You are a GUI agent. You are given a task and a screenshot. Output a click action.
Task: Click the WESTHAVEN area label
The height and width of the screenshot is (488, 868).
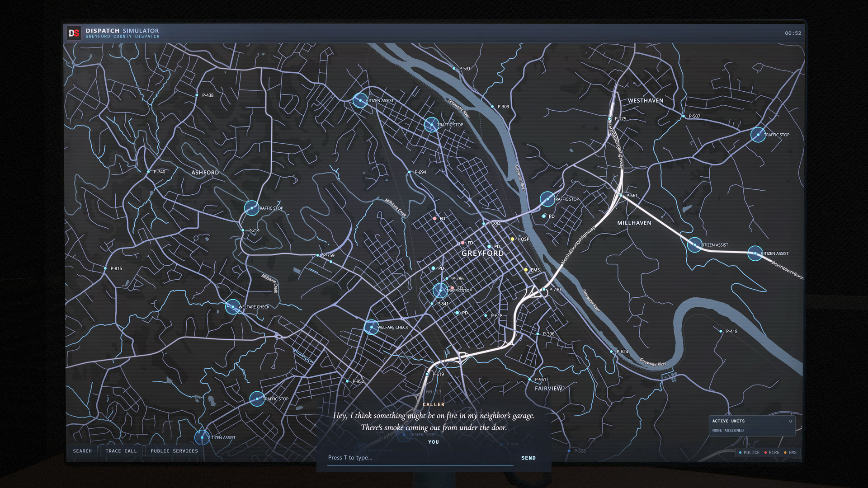click(x=646, y=101)
